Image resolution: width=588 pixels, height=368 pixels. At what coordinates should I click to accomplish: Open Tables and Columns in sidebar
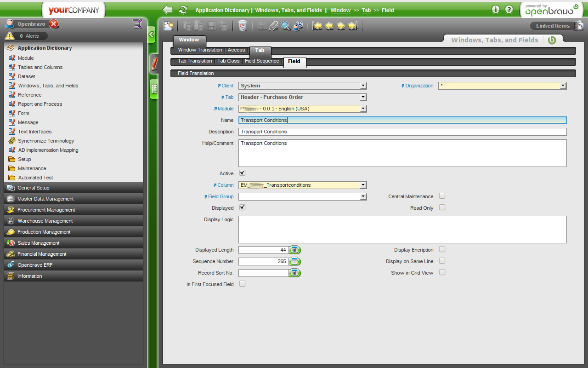pyautogui.click(x=40, y=67)
